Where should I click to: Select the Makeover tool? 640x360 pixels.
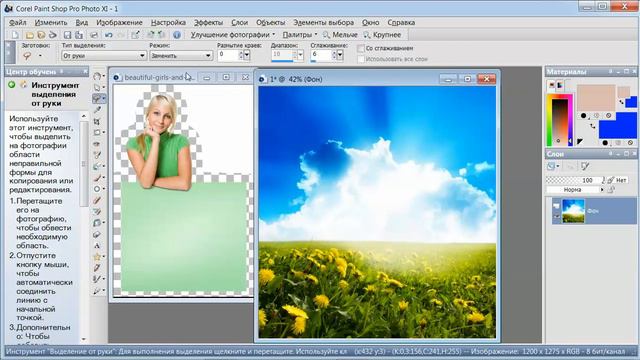97,155
